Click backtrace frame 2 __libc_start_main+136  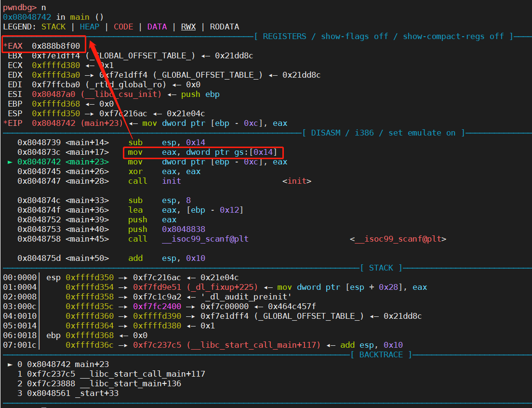point(99,384)
